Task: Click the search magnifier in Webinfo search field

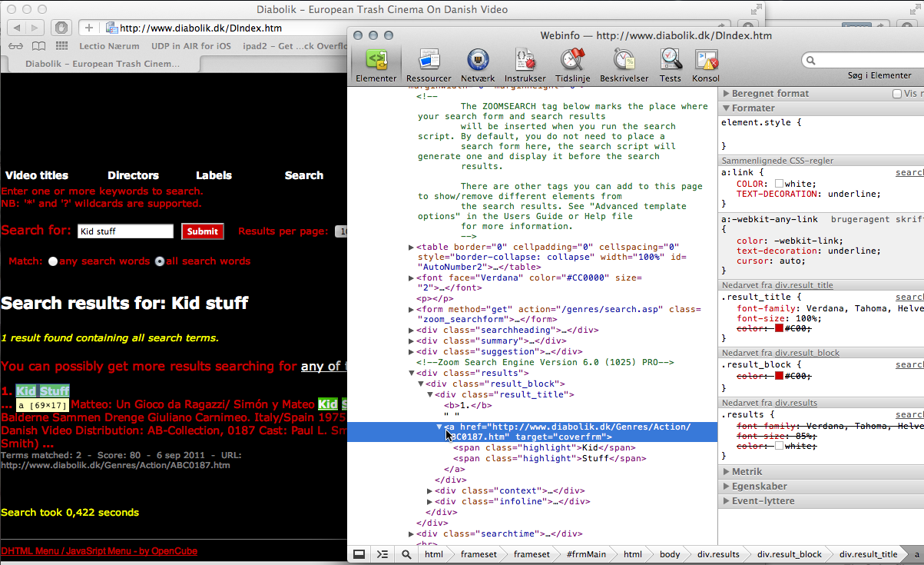Action: pos(811,60)
